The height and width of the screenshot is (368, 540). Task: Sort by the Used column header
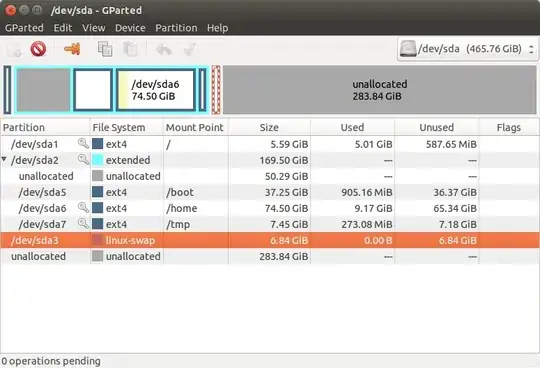[352, 127]
